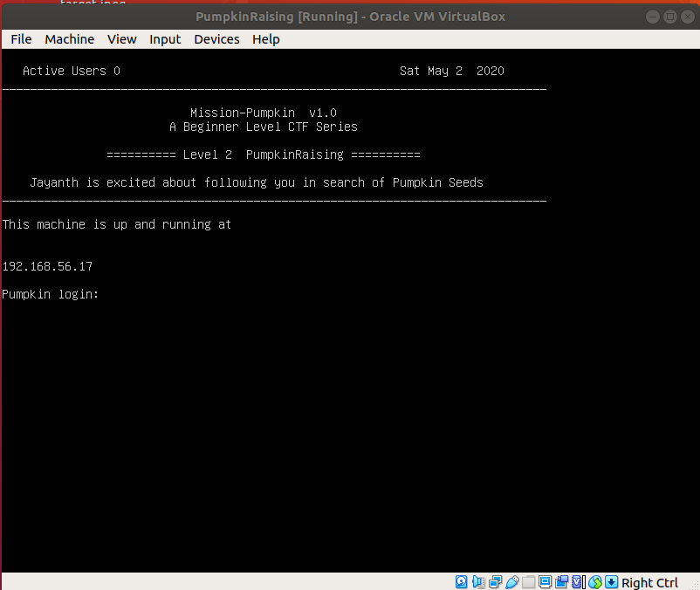This screenshot has width=700, height=590.
Task: Click the USB devices status icon
Action: point(512,582)
